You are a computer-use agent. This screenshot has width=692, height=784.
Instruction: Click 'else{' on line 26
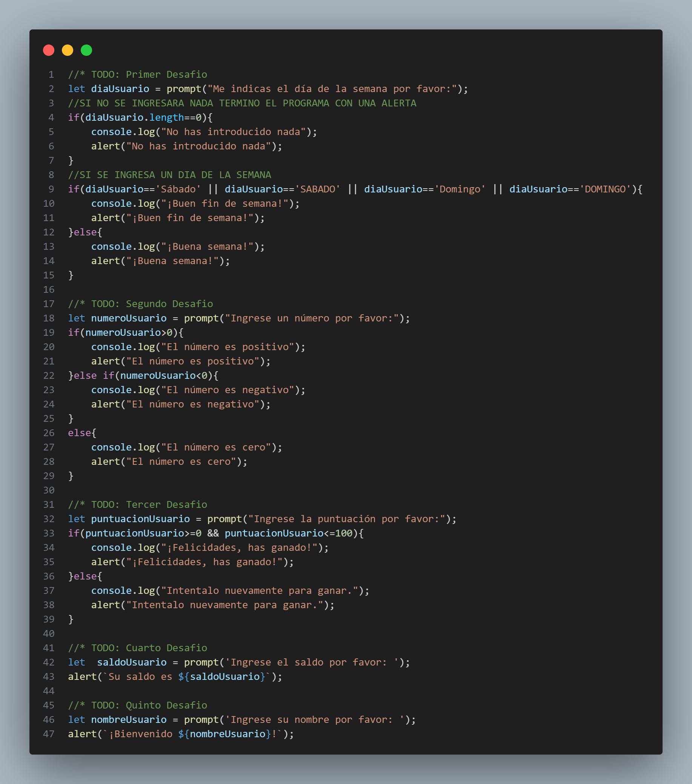click(82, 433)
